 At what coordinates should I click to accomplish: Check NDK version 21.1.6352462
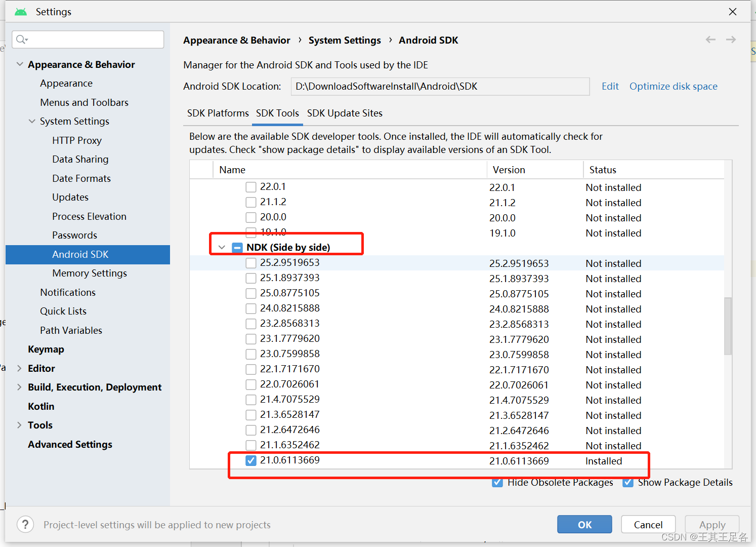(251, 445)
